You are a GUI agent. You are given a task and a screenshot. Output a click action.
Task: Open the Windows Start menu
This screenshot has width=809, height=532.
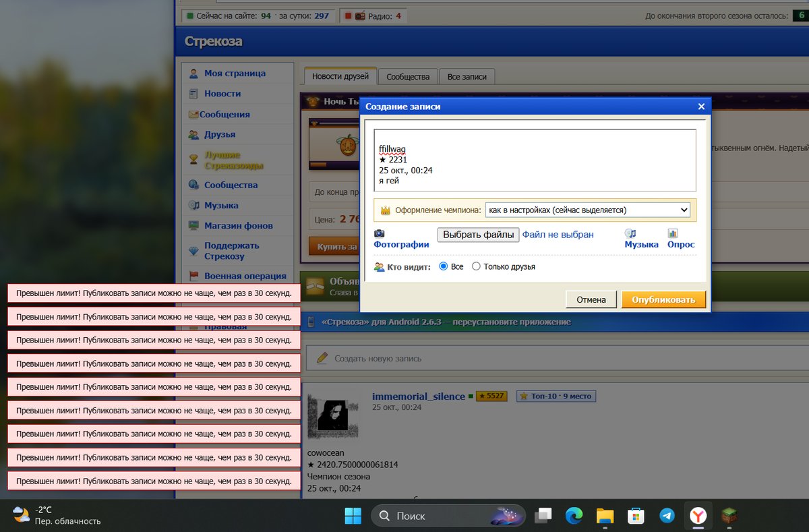pos(353,516)
